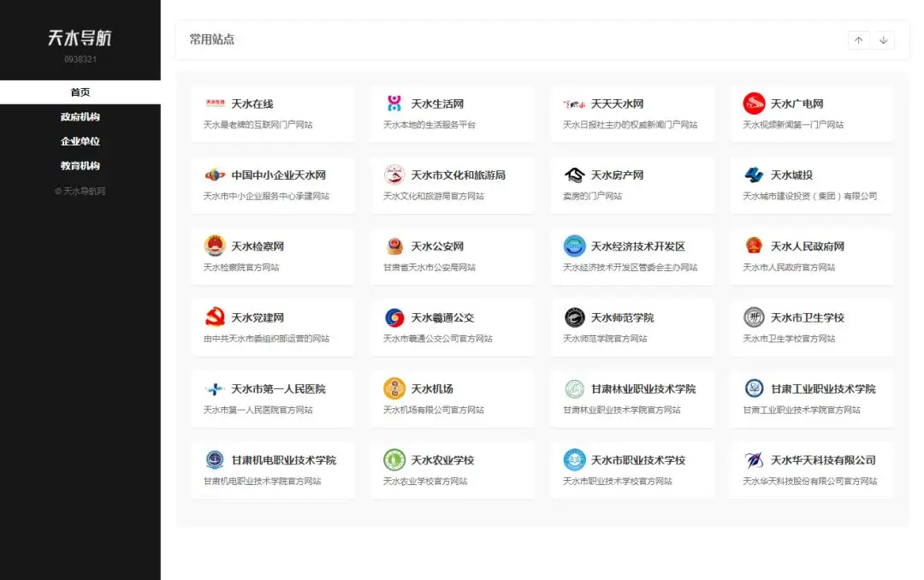
Task: Open 天水市文化和旅游局 title link
Action: 458,175
